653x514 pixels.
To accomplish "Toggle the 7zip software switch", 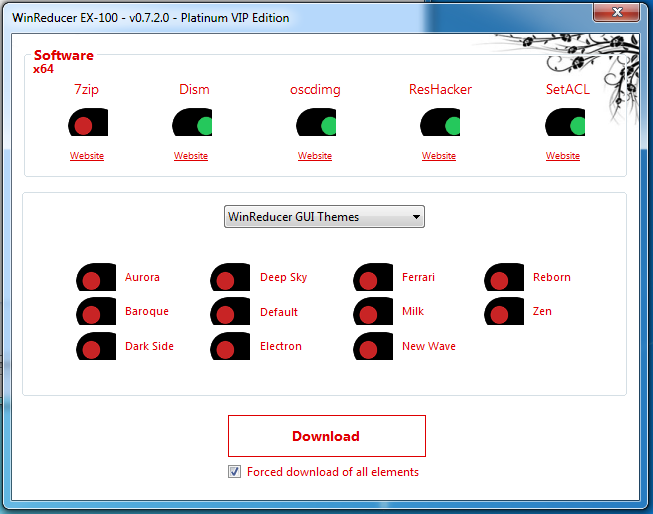I will [88, 122].
